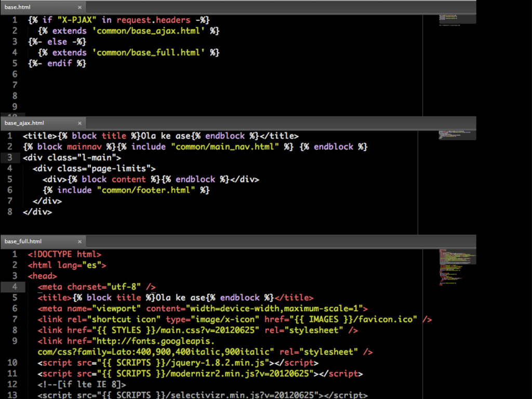Click the else keyword in base.html
The image size is (532, 399).
point(57,42)
